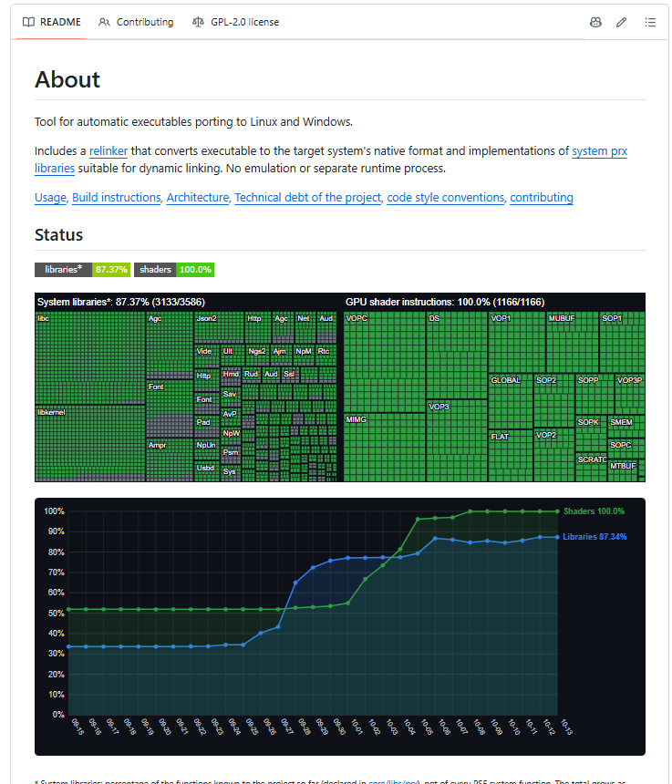This screenshot has height=784, width=672.
Task: Click the 100% y-axis label on chart
Action: [54, 511]
